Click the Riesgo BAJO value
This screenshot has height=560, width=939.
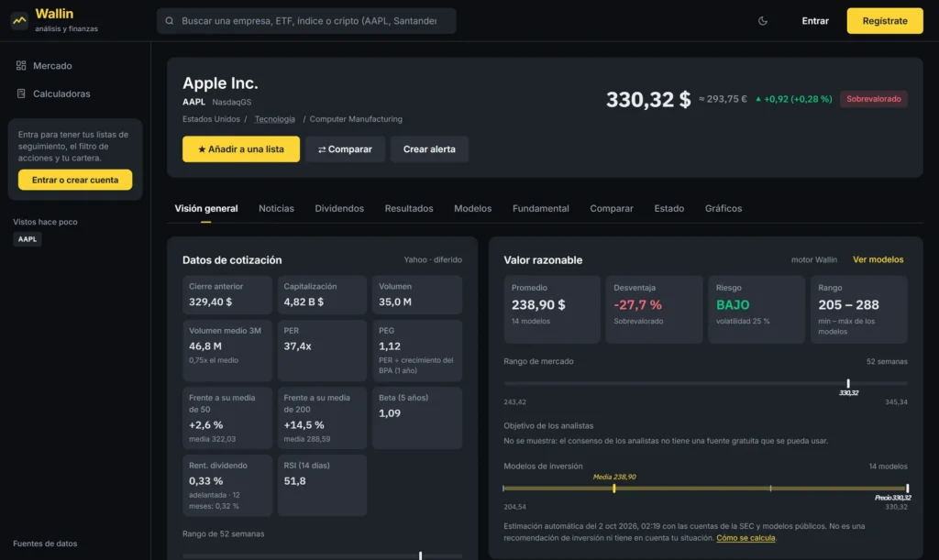click(x=733, y=305)
